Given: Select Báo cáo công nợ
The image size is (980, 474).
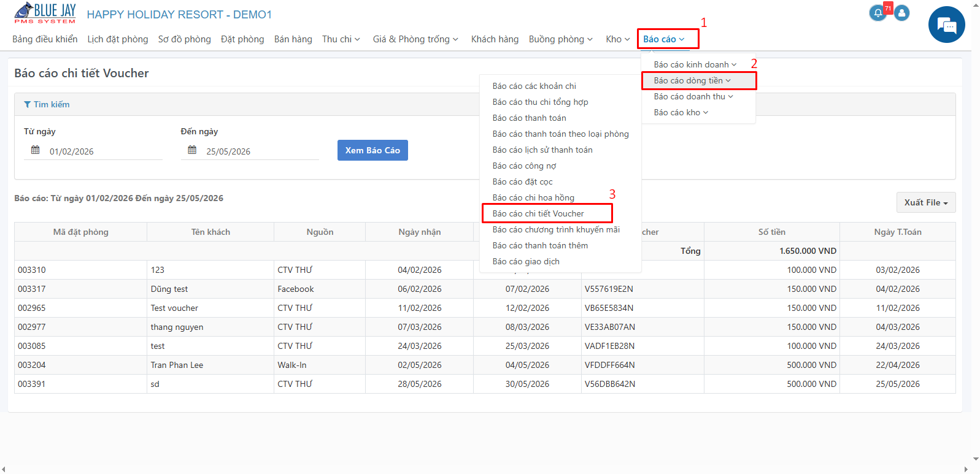Looking at the screenshot, I should click(x=525, y=166).
